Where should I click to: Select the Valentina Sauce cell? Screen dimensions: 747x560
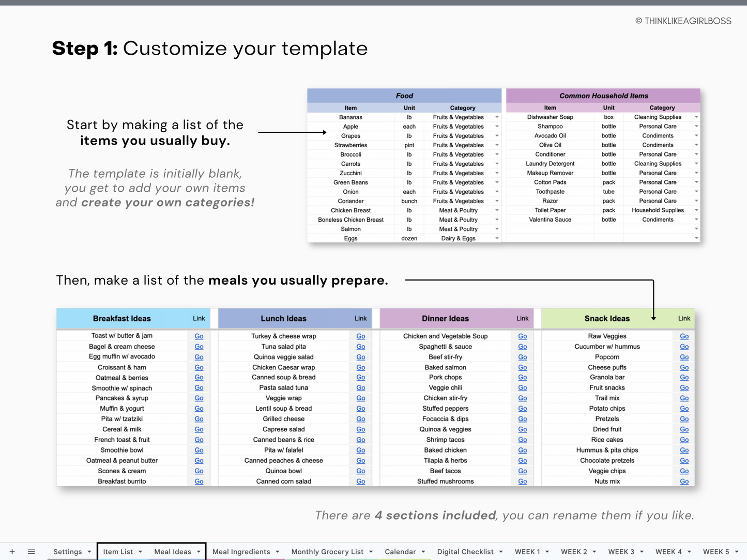point(550,220)
